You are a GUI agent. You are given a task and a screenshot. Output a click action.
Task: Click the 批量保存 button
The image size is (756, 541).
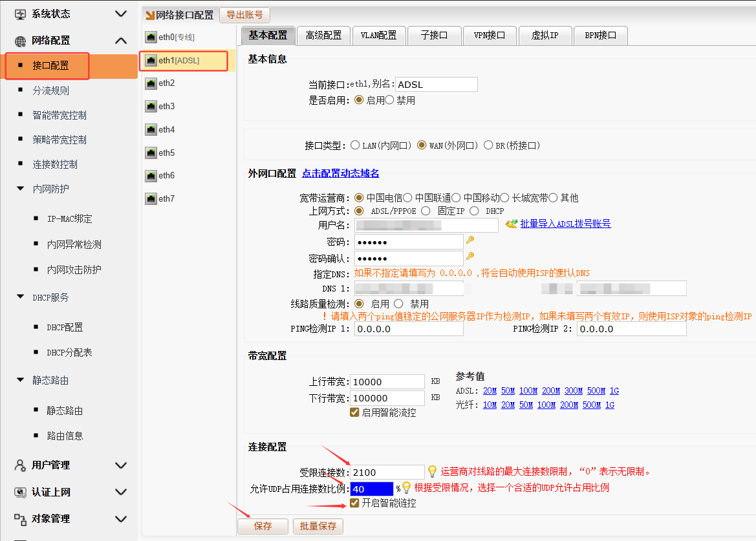click(318, 526)
